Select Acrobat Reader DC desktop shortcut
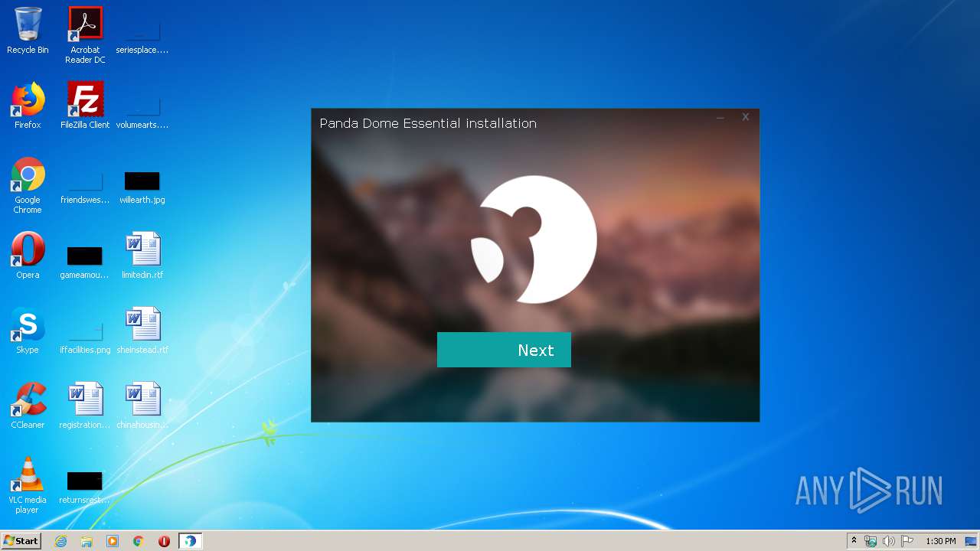Screen dimensions: 980x551 85,35
